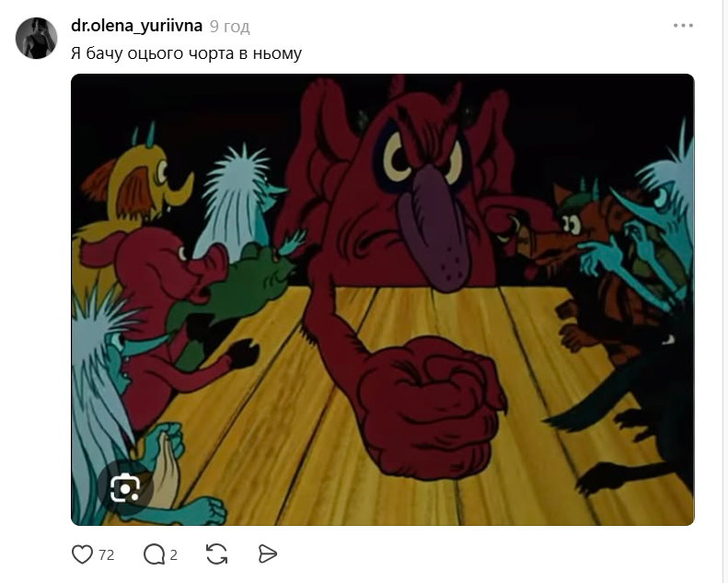Like the post with the heart icon
The width and height of the screenshot is (728, 583).
(x=82, y=554)
